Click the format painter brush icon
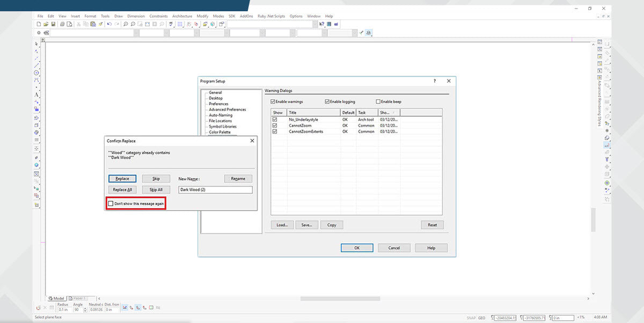The height and width of the screenshot is (323, 644). (101, 24)
